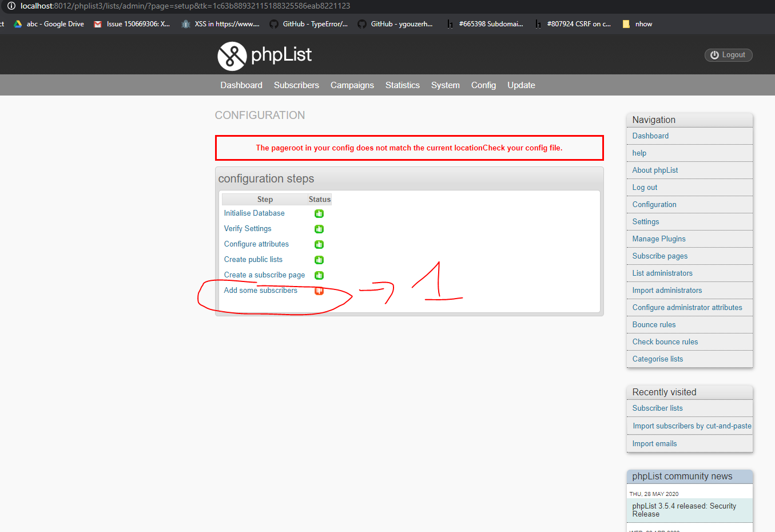
Task: Click the site info icon in address bar
Action: tap(11, 6)
